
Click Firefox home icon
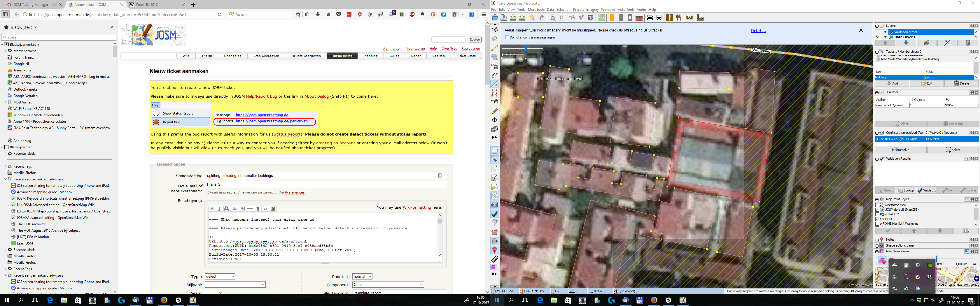[328, 15]
